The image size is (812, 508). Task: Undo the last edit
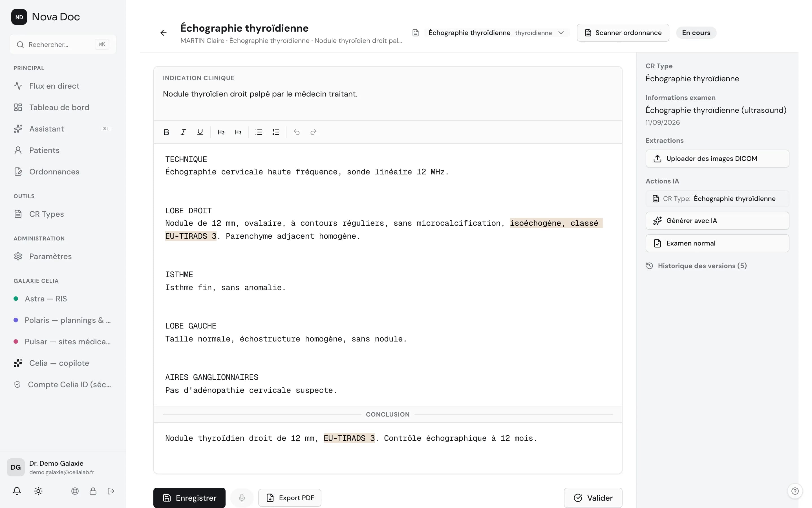[x=296, y=132]
